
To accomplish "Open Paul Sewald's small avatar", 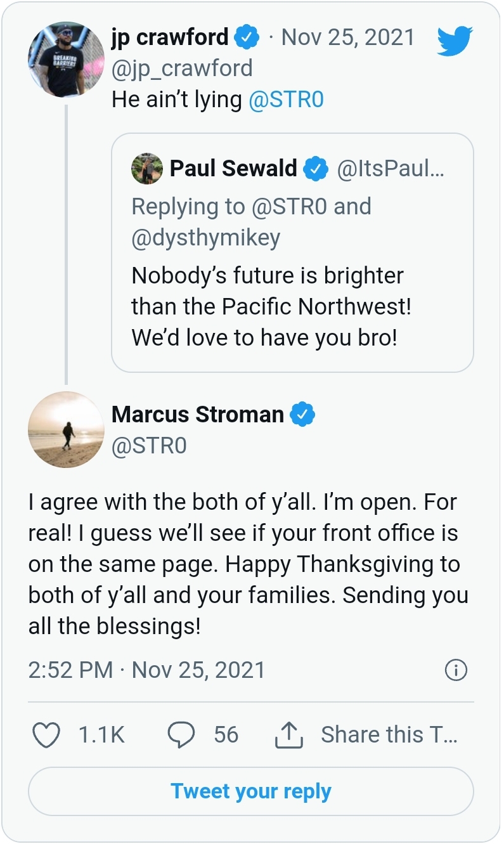I will [x=147, y=169].
